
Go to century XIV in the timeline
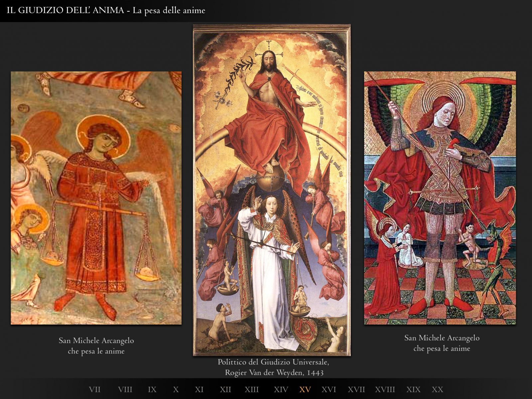click(x=281, y=389)
